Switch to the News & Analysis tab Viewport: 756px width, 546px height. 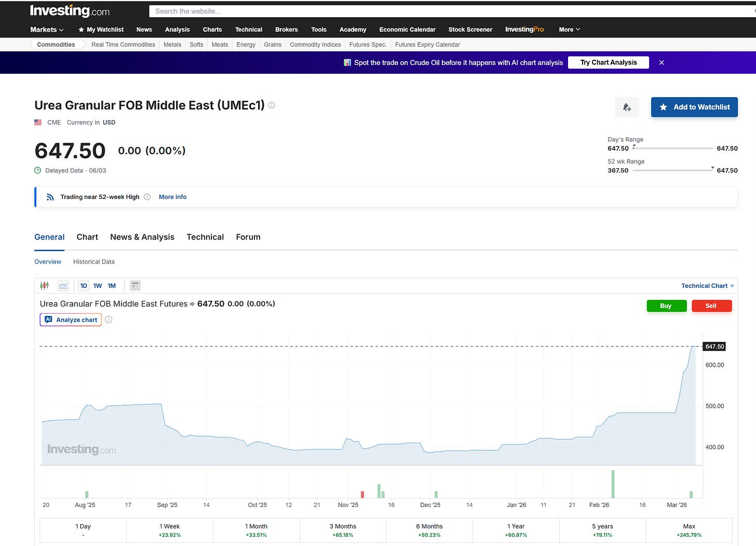click(142, 237)
